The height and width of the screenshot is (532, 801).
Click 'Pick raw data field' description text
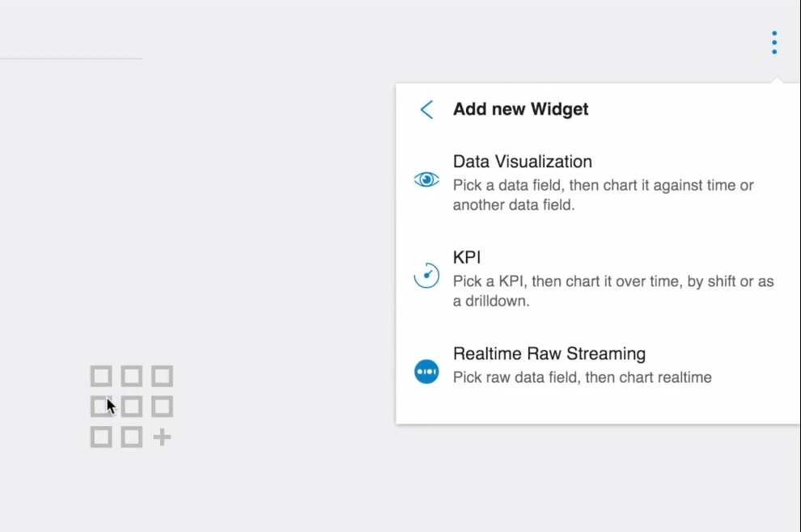pyautogui.click(x=582, y=378)
